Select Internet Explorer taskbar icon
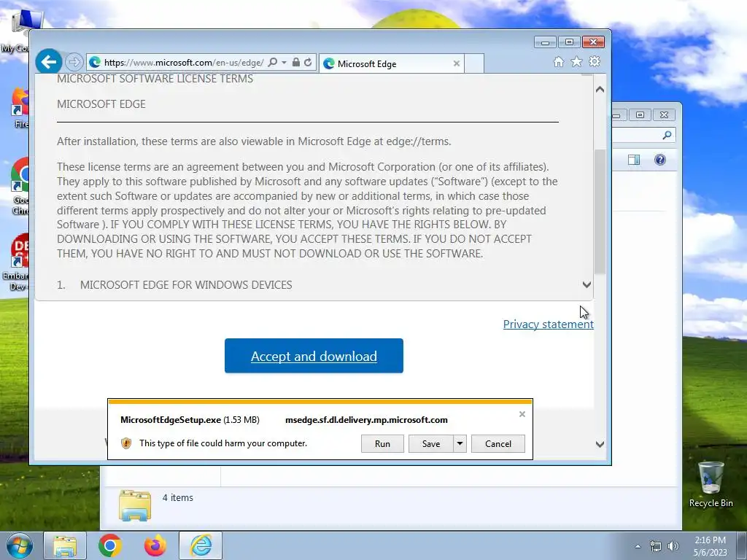Image resolution: width=747 pixels, height=560 pixels. coord(201,545)
